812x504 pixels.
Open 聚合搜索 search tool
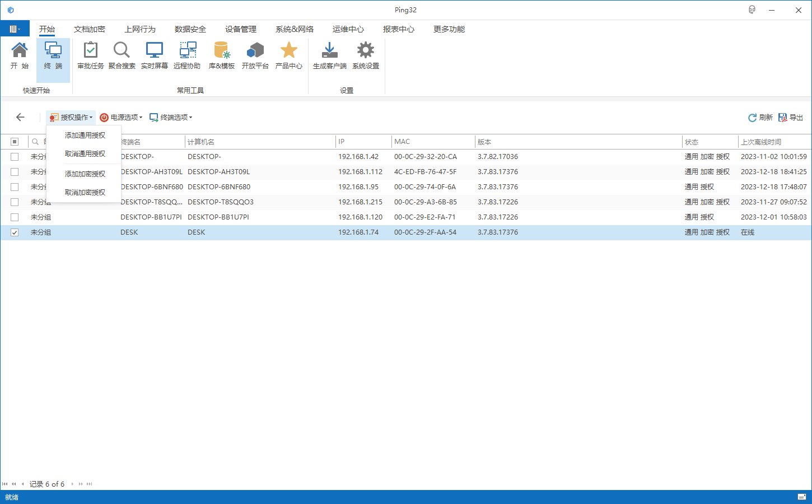click(122, 50)
